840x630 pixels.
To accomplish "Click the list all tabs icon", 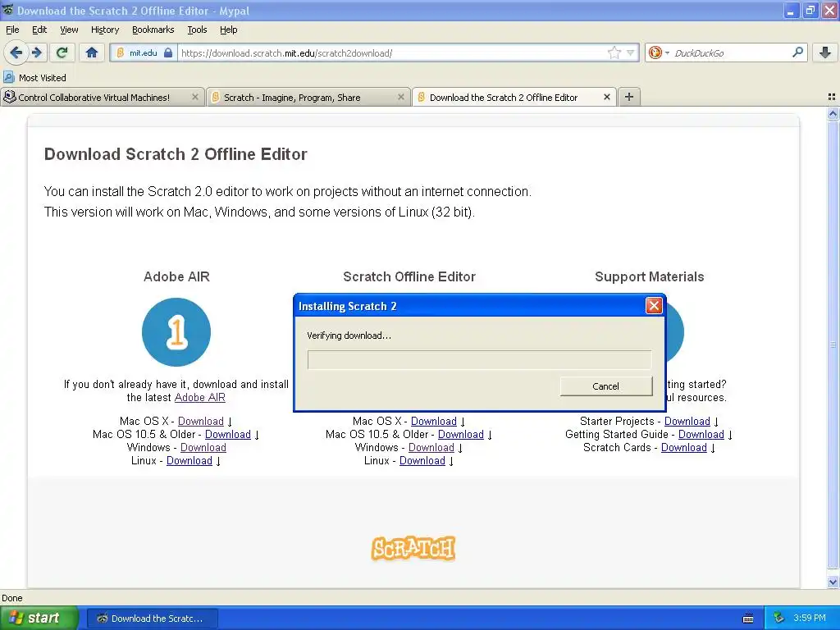I will 832,97.
